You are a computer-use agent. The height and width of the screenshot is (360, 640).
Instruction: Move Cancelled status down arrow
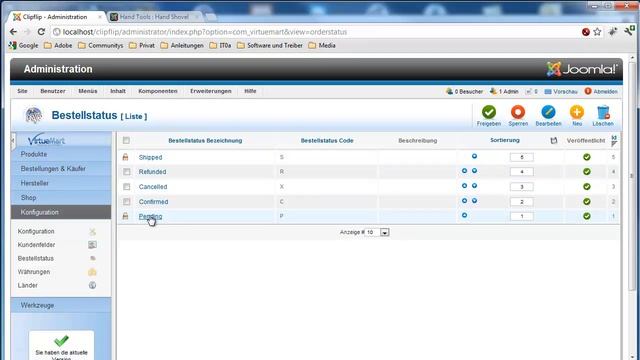click(474, 186)
